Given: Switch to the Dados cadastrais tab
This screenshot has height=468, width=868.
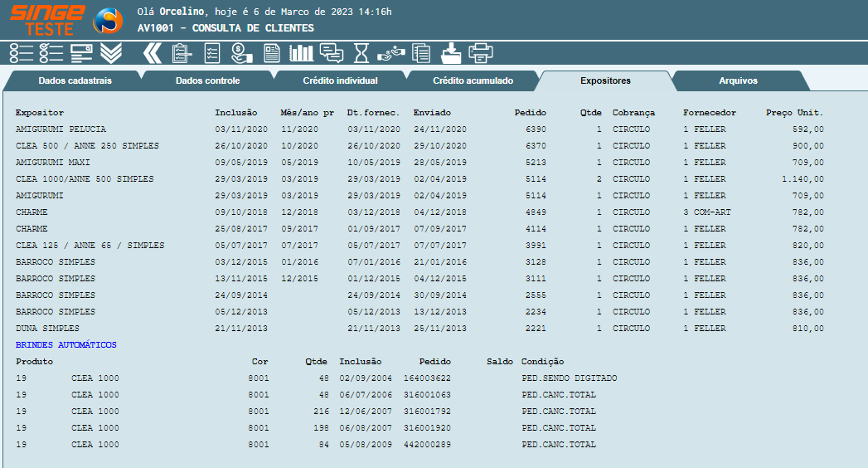Looking at the screenshot, I should [x=75, y=81].
